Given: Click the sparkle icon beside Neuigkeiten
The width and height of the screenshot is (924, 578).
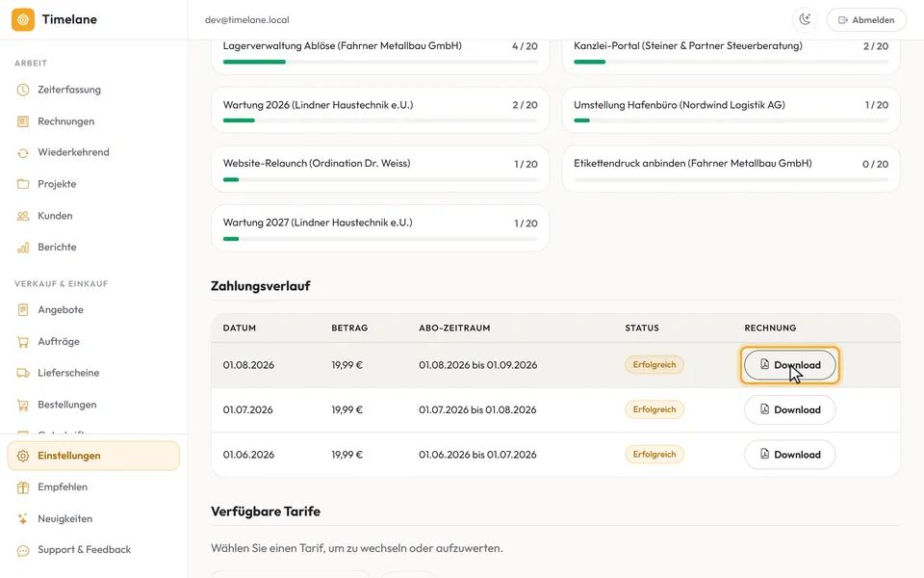Looking at the screenshot, I should click(x=23, y=519).
